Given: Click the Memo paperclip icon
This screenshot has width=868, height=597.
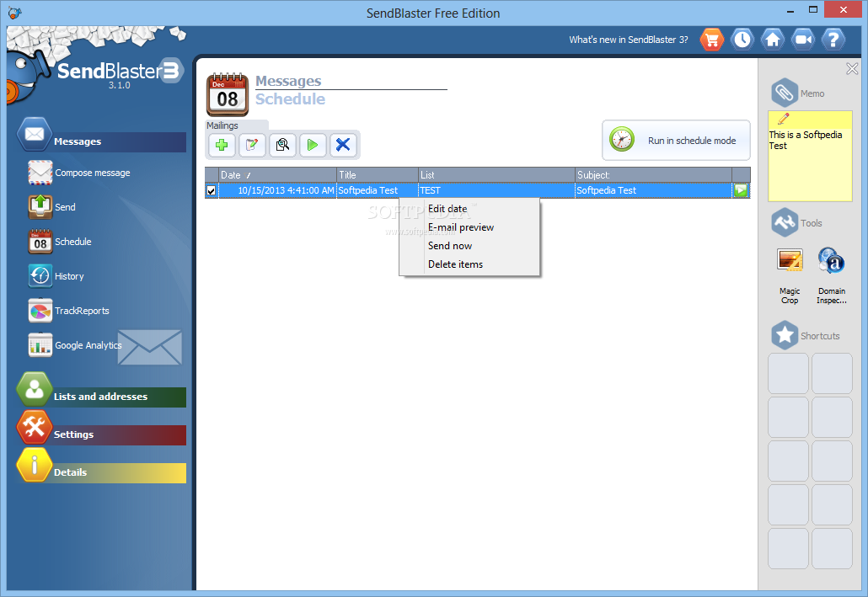Looking at the screenshot, I should 785,93.
